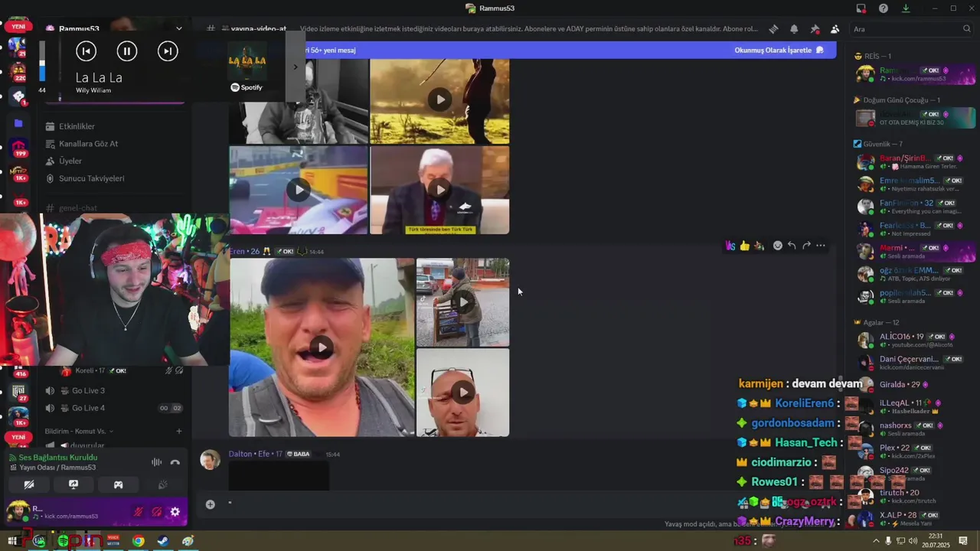Open Windows notification center

point(963,541)
